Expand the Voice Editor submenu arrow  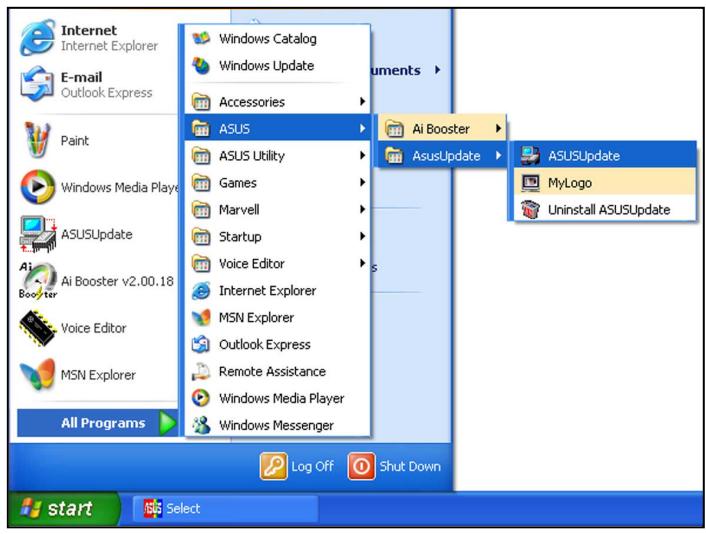(362, 263)
